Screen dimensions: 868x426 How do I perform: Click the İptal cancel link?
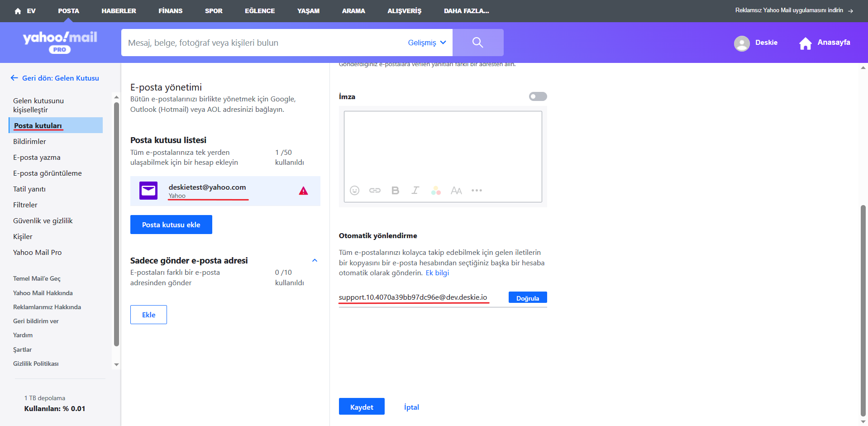click(411, 407)
